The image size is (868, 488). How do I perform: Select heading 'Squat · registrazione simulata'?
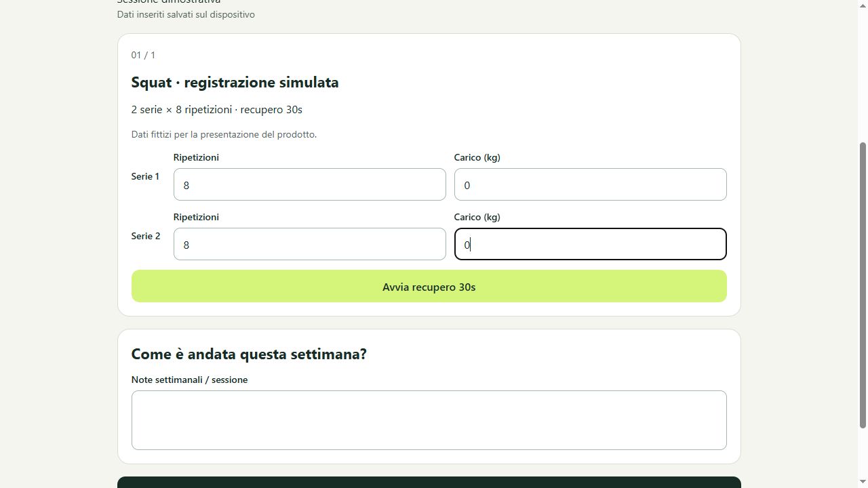(235, 82)
